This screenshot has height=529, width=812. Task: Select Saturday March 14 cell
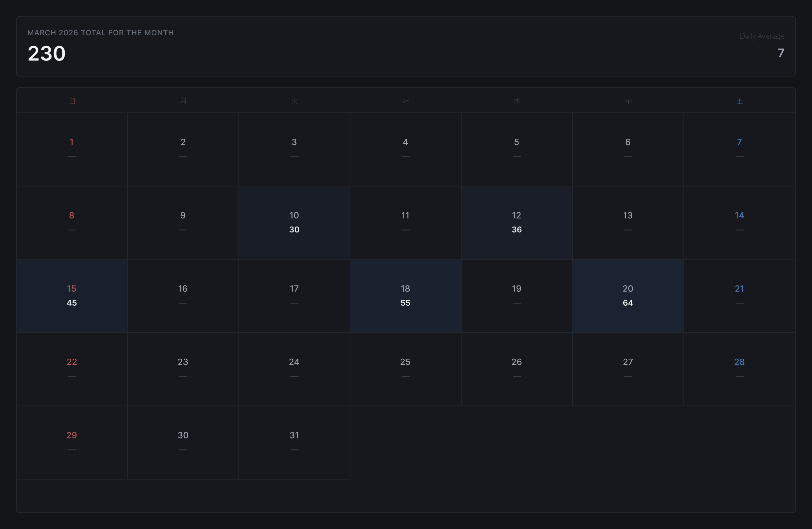(739, 222)
